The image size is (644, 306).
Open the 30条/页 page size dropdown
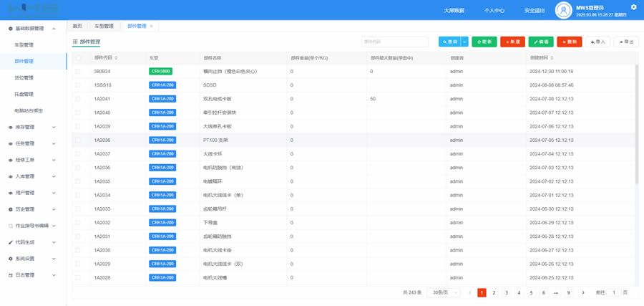pyautogui.click(x=444, y=292)
